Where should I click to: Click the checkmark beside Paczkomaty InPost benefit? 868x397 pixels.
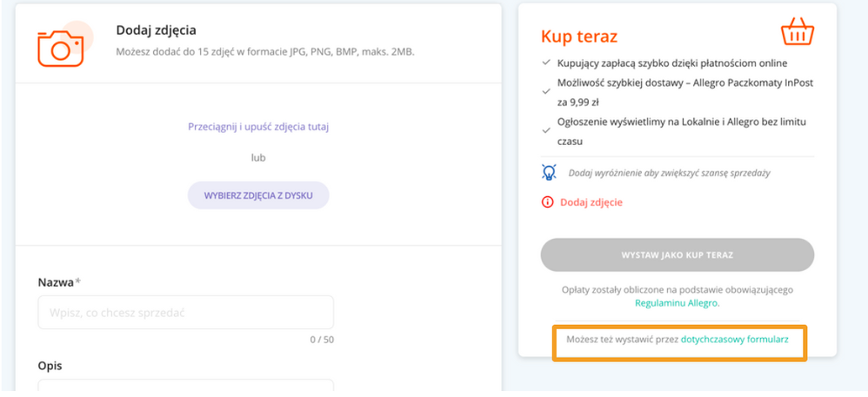point(546,92)
